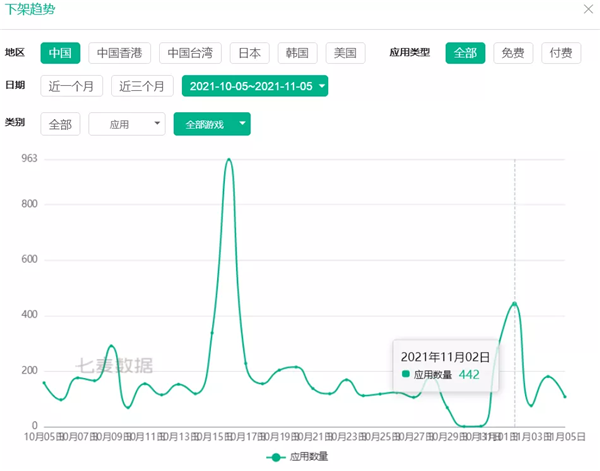Viewport: 600px width, 471px height.
Task: Close the 下架趋势 dialog
Action: click(x=588, y=9)
